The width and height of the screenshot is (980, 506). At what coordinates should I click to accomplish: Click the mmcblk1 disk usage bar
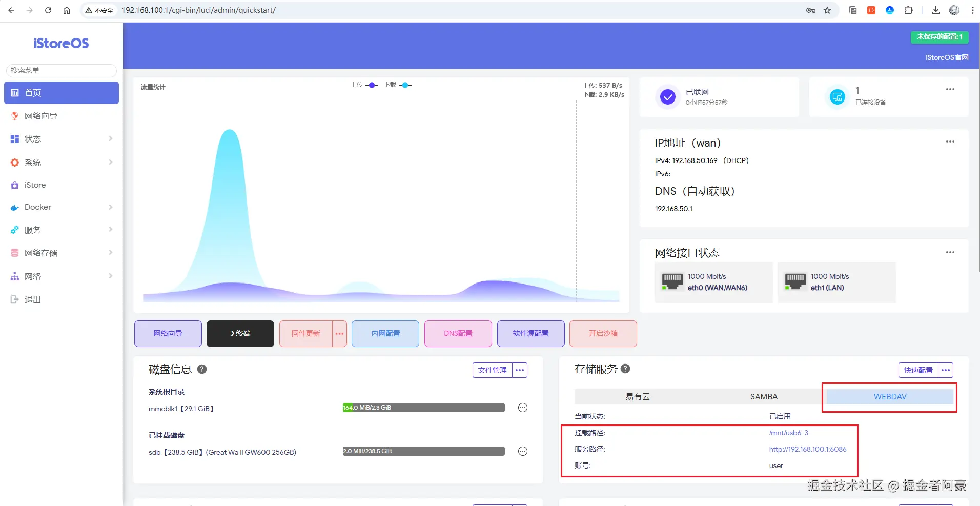click(x=424, y=408)
